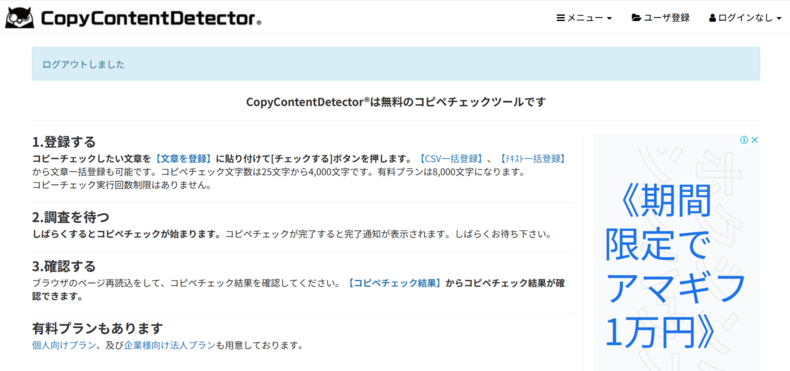Click the person icon beside ログインなし
Screen dimensions: 790x371
click(712, 18)
